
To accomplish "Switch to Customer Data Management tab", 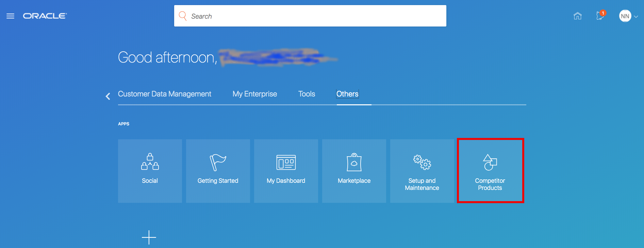I will pos(165,94).
